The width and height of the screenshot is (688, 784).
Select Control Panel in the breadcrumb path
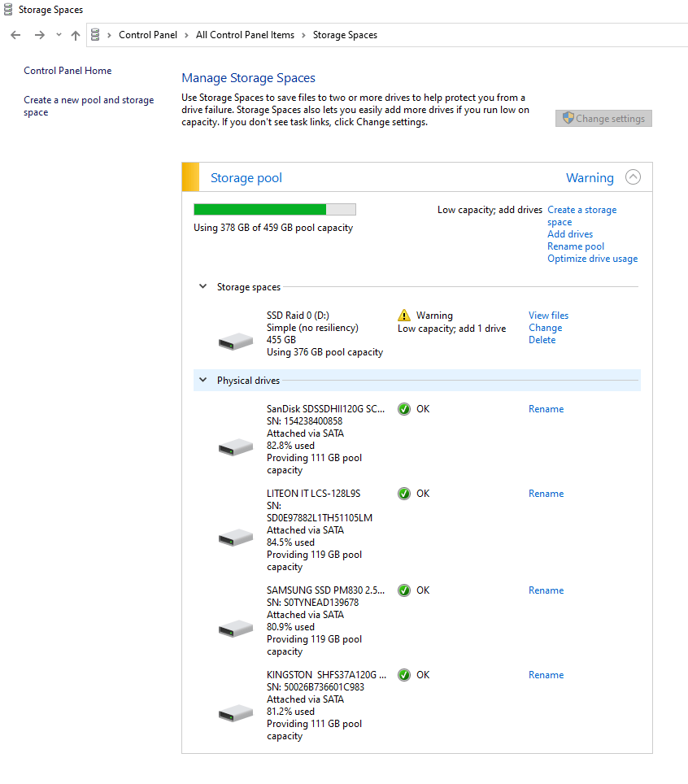pyautogui.click(x=148, y=35)
